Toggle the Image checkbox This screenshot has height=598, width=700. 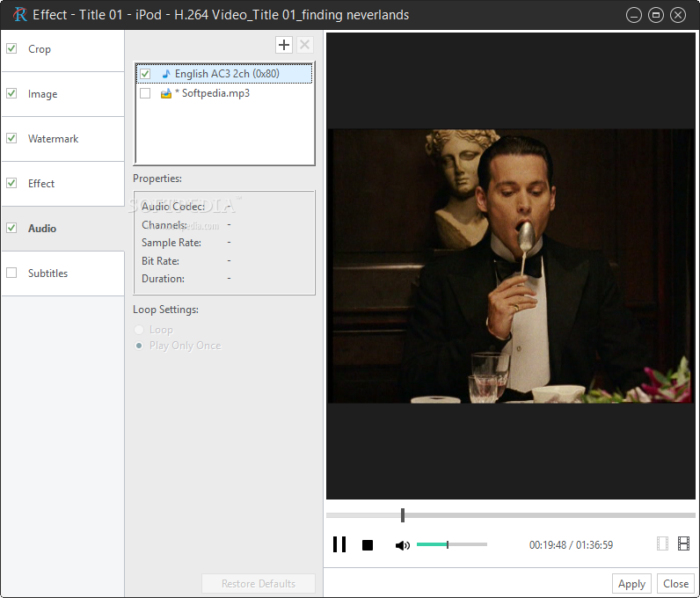click(x=11, y=93)
